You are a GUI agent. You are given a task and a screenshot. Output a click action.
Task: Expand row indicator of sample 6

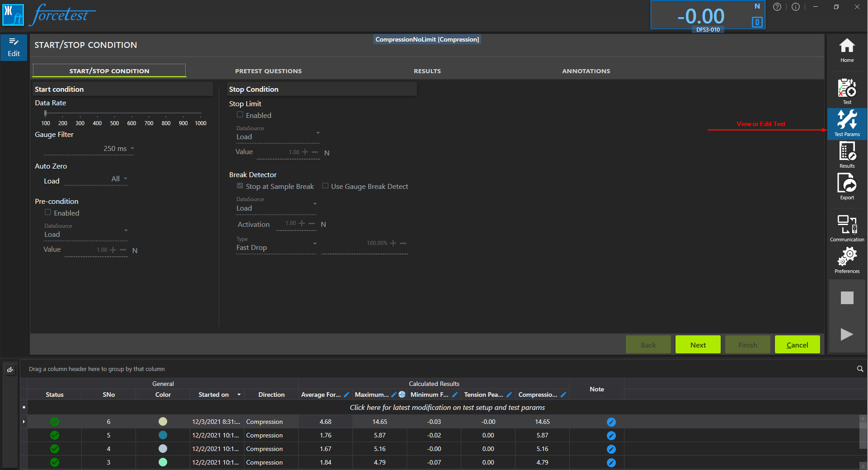point(23,422)
